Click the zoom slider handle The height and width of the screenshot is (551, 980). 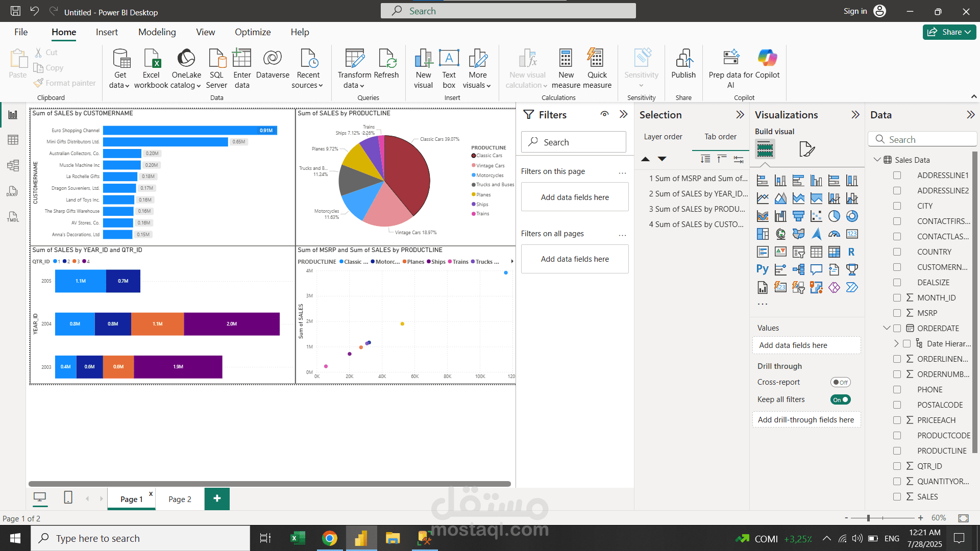(x=868, y=518)
